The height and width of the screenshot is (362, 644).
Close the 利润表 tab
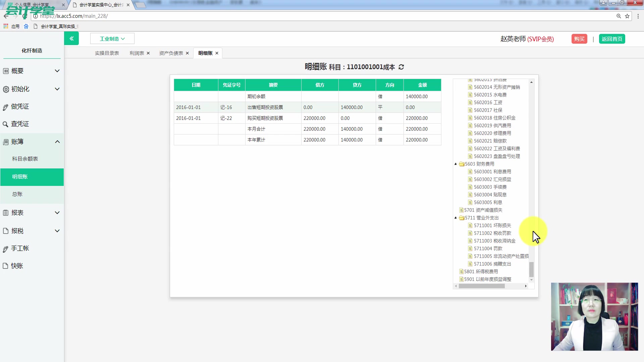(x=148, y=53)
